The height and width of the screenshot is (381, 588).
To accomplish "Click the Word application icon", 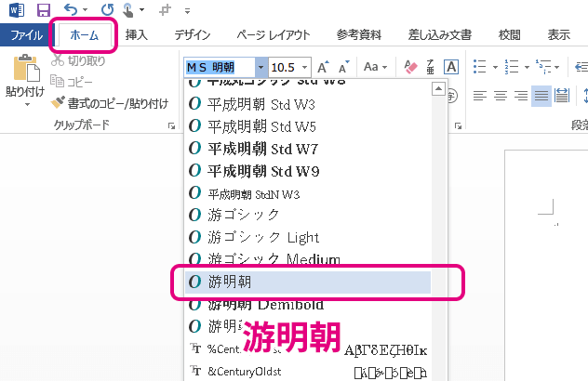I will click(17, 10).
